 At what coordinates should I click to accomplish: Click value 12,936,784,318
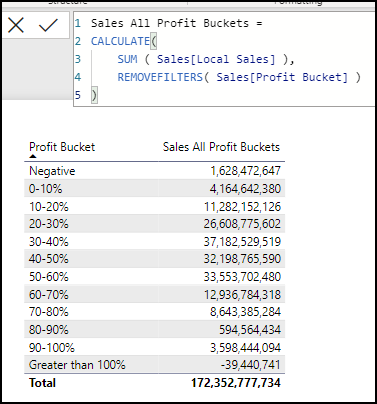[x=242, y=295]
